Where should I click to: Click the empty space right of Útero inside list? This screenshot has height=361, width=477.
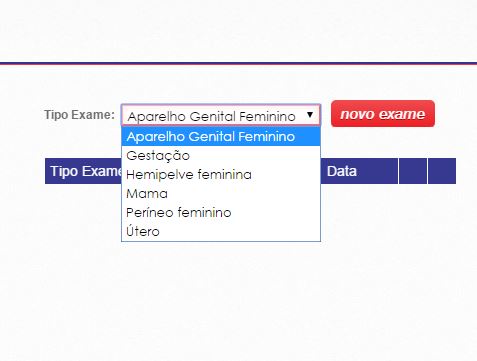(240, 232)
